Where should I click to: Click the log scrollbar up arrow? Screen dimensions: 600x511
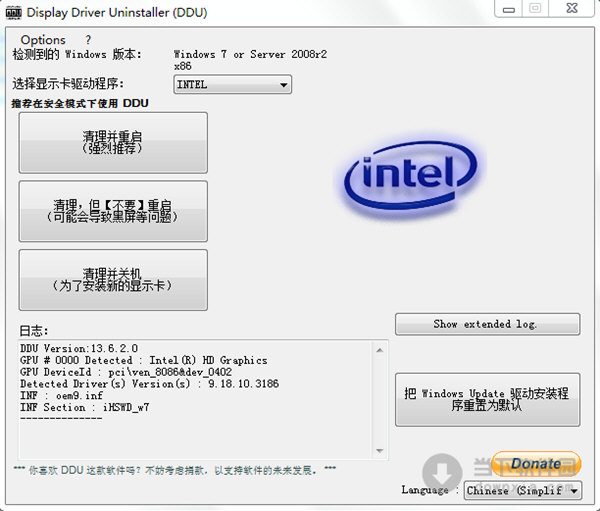[380, 350]
